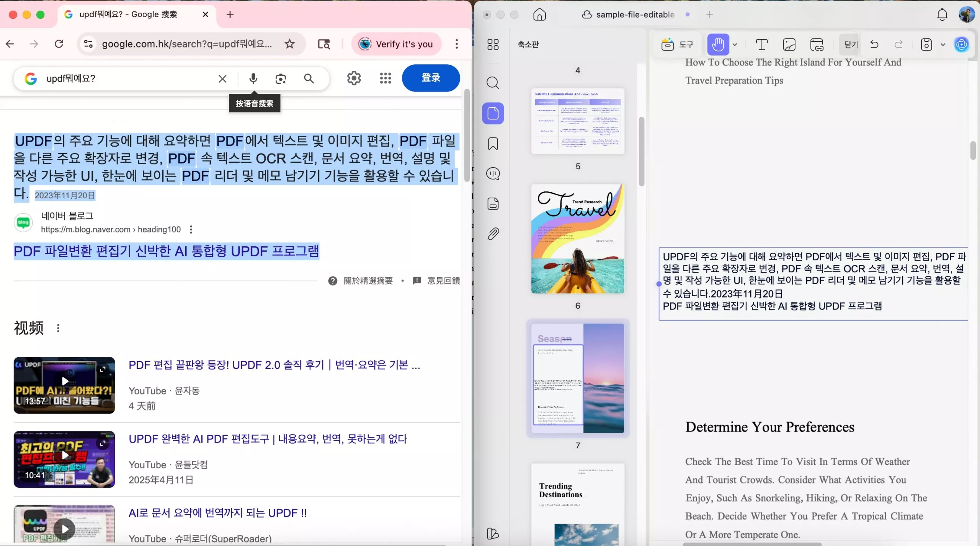Reload the Google search page
980x546 pixels.
(59, 44)
